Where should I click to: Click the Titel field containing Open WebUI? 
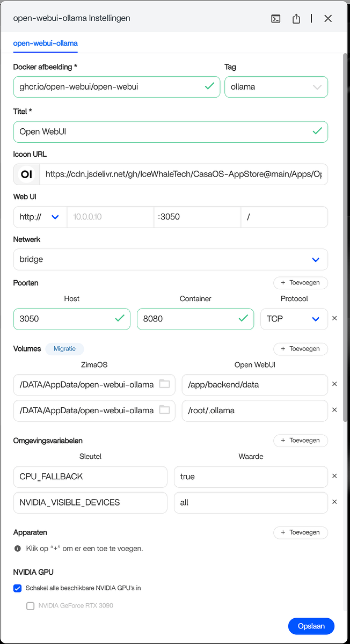tap(161, 131)
